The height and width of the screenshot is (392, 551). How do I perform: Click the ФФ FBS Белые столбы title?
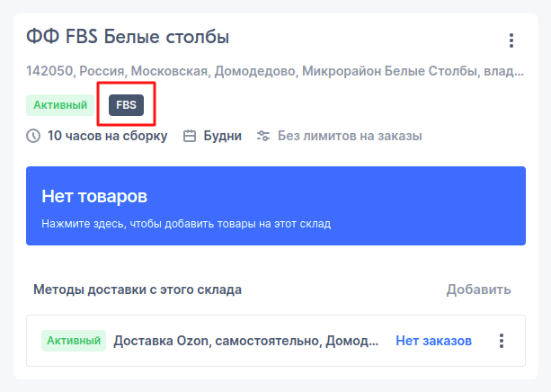click(128, 37)
